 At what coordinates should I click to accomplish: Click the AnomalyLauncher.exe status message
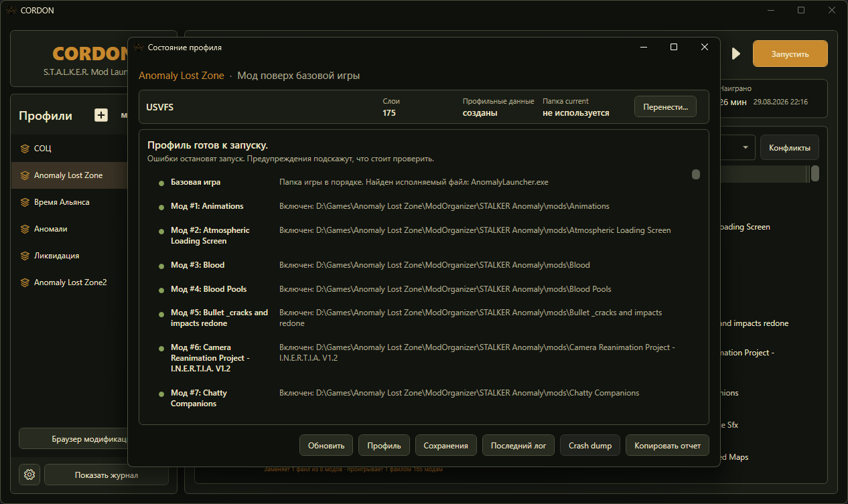pyautogui.click(x=414, y=182)
